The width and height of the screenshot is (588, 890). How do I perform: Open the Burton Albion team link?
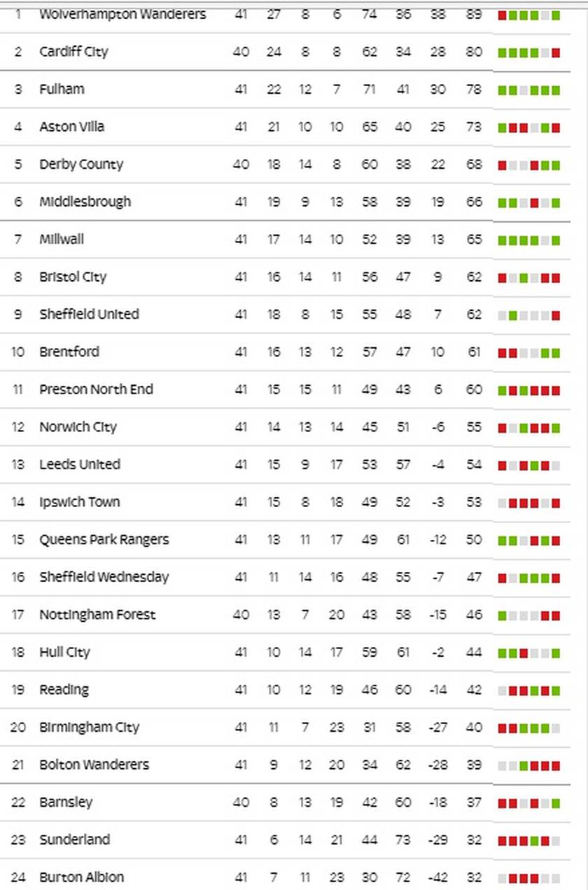(x=81, y=877)
